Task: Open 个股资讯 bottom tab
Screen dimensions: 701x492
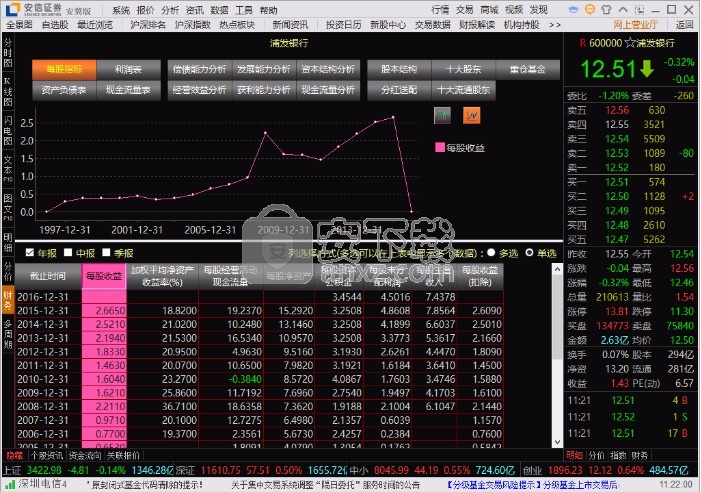Action: [47, 455]
